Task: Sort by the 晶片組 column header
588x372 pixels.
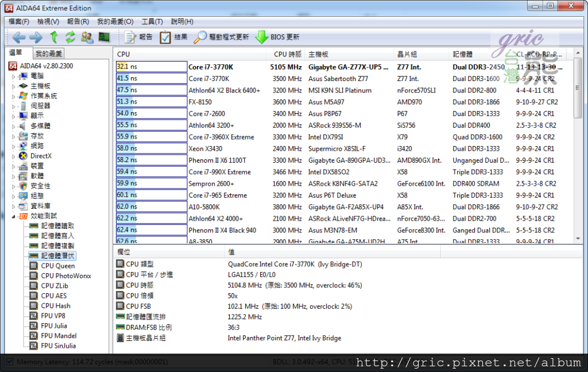Action: 421,54
